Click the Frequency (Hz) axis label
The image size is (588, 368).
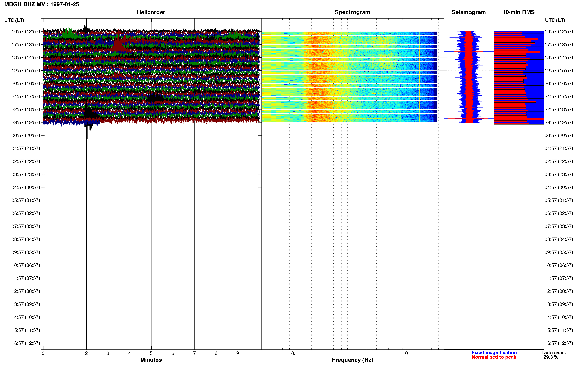pyautogui.click(x=352, y=360)
